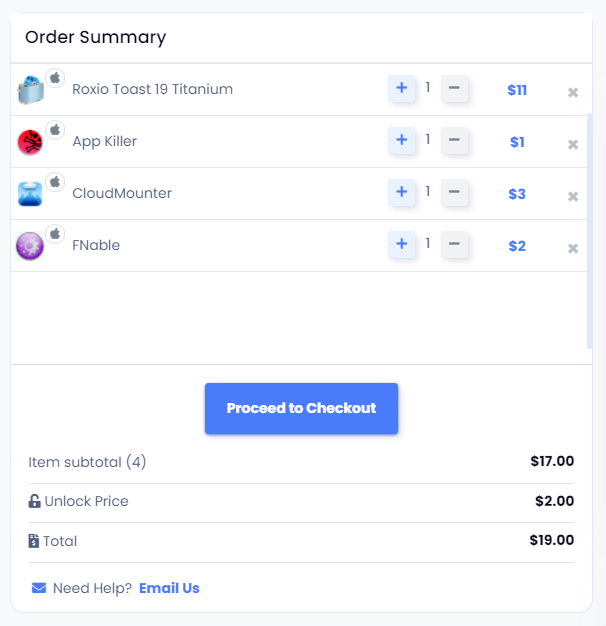The width and height of the screenshot is (606, 626).
Task: Decrease App Killer quantity with minus
Action: click(x=454, y=140)
